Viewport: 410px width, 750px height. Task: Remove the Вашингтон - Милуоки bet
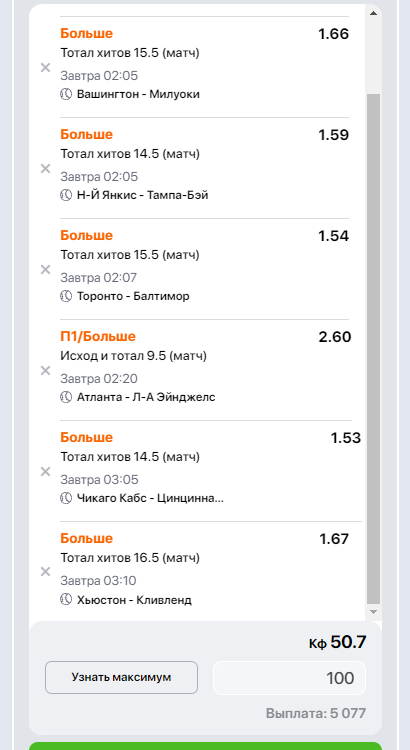click(x=45, y=67)
